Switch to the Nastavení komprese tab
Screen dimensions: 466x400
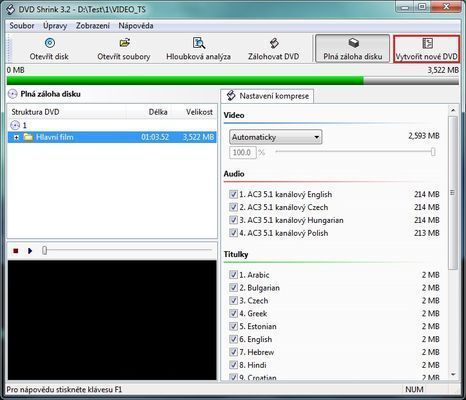(x=267, y=96)
